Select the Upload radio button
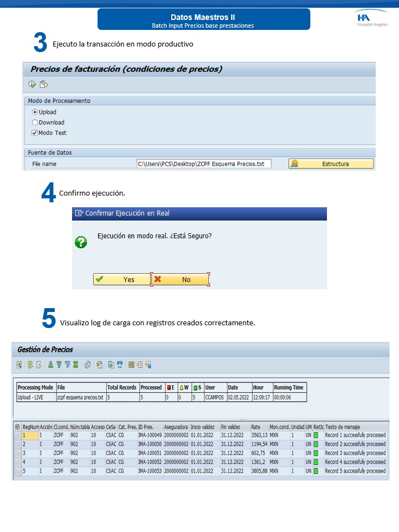399x532 pixels. pyautogui.click(x=35, y=112)
